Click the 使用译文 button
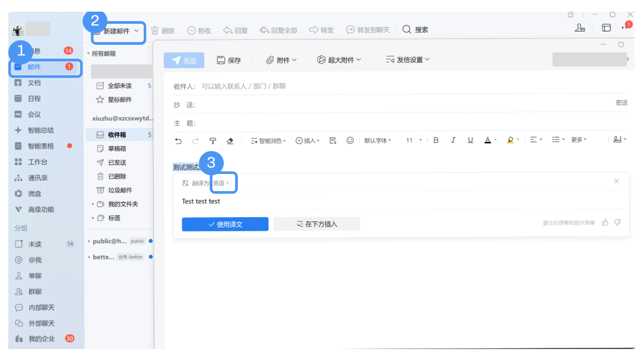644x359 pixels. click(225, 224)
